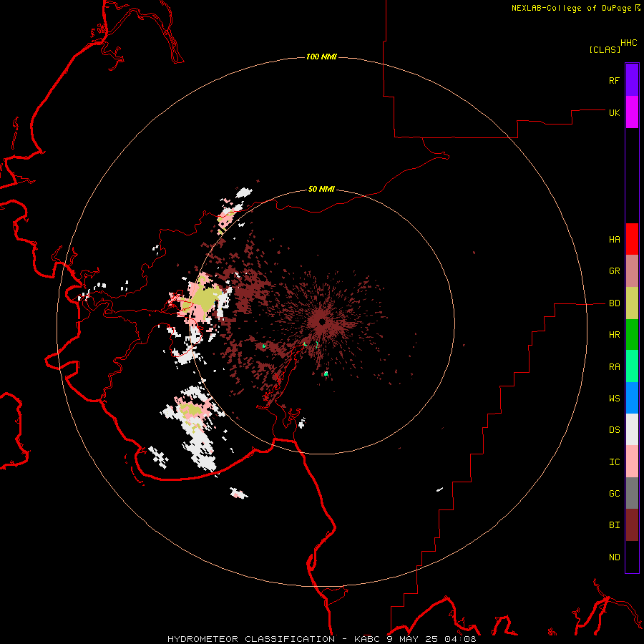
Task: Click the HA red legend swatch
Action: (x=632, y=239)
